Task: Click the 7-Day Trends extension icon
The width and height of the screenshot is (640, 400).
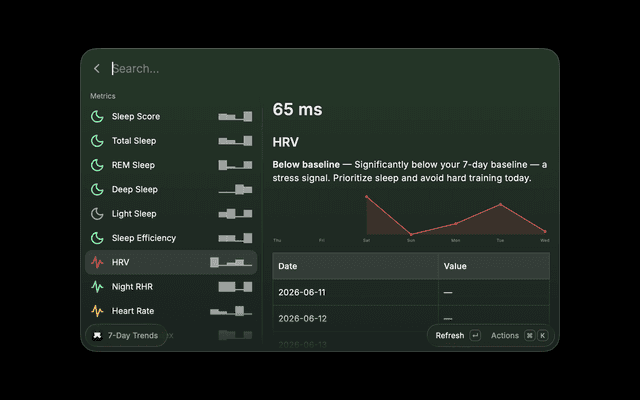Action: (97, 336)
